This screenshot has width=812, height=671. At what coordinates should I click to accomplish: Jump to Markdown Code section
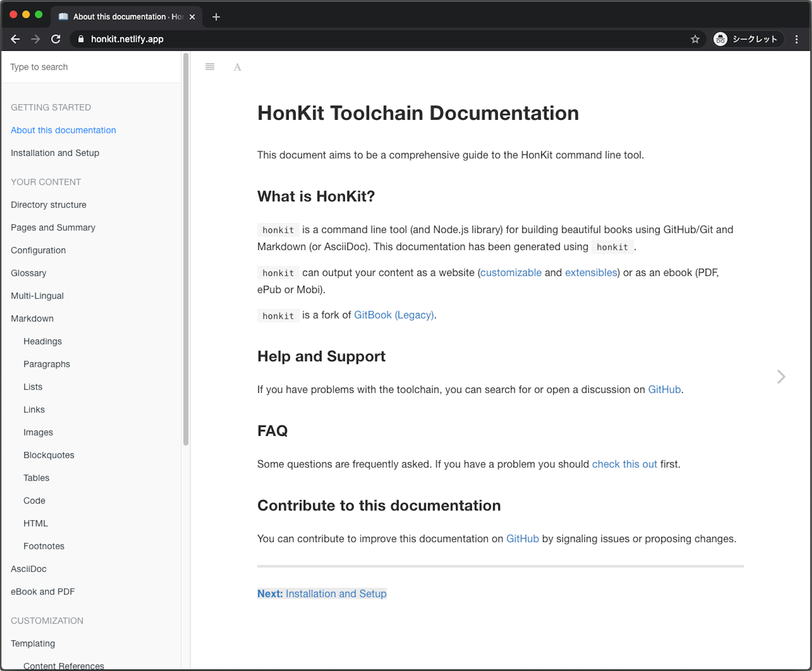(x=34, y=501)
